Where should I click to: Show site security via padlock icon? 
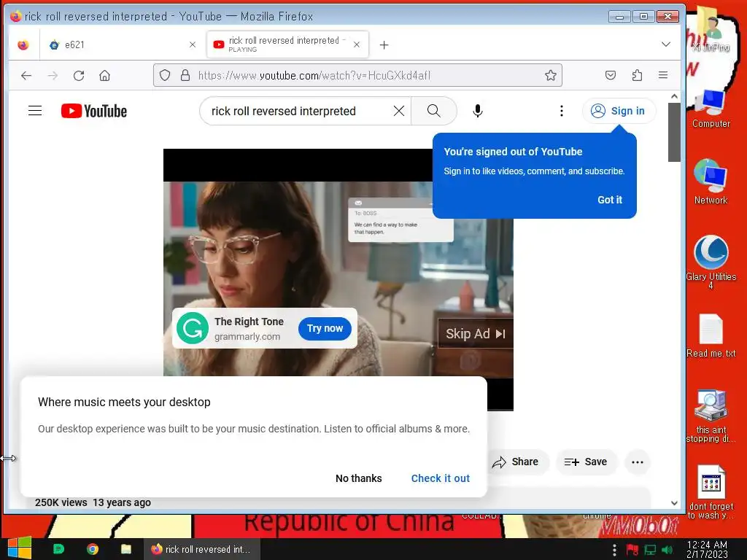click(x=185, y=75)
